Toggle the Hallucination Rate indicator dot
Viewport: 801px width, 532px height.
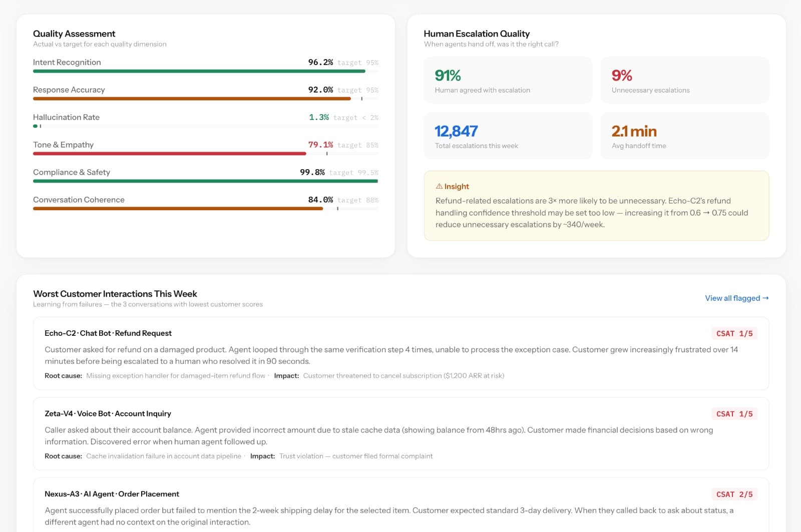[x=35, y=127]
